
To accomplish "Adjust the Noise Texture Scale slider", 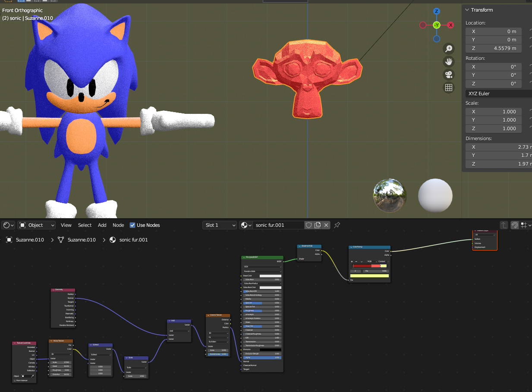I will [61, 362].
